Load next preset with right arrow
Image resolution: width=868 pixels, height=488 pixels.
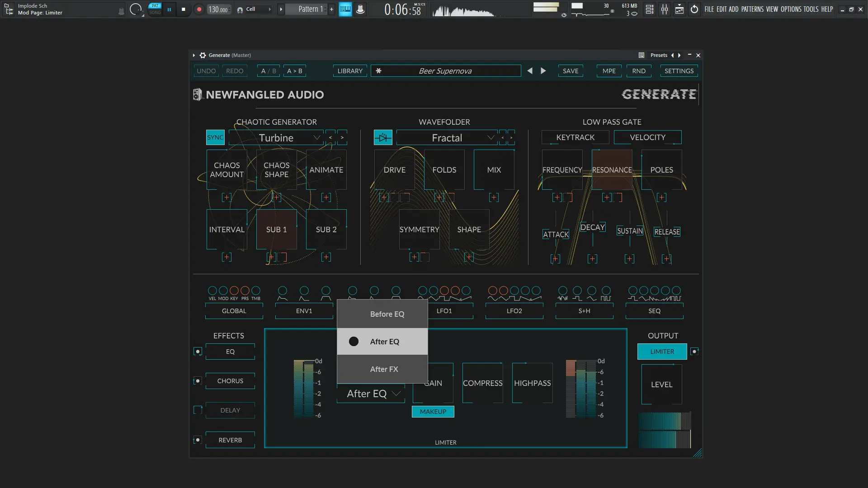pos(543,71)
